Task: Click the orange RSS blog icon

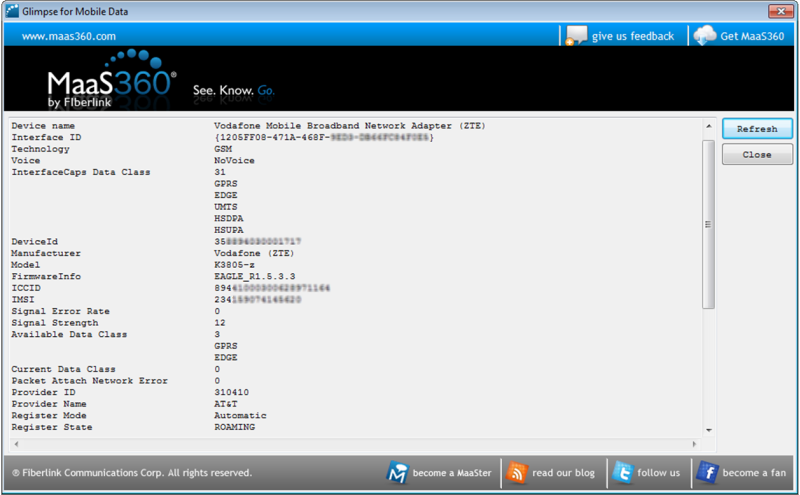Action: [x=517, y=473]
